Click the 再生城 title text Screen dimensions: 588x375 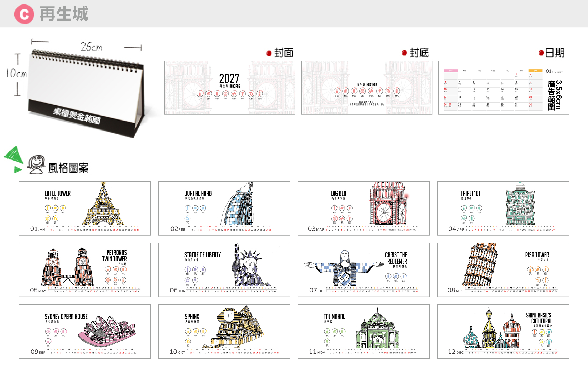click(x=64, y=14)
